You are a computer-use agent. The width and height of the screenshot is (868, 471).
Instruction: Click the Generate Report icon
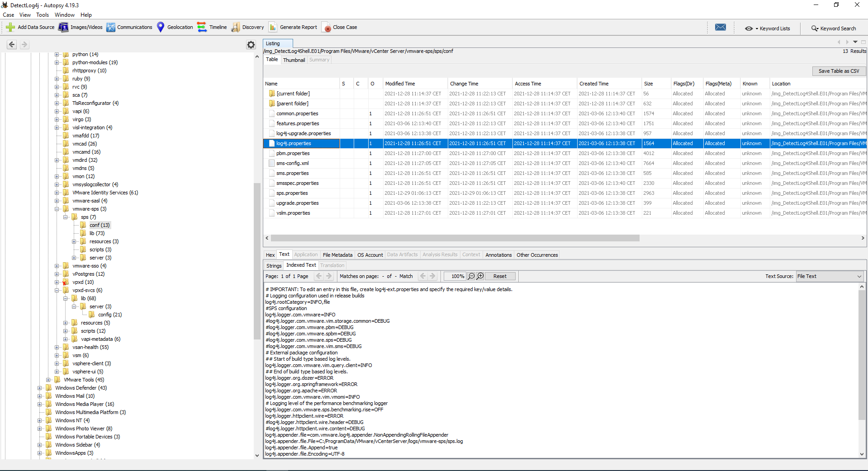[273, 28]
